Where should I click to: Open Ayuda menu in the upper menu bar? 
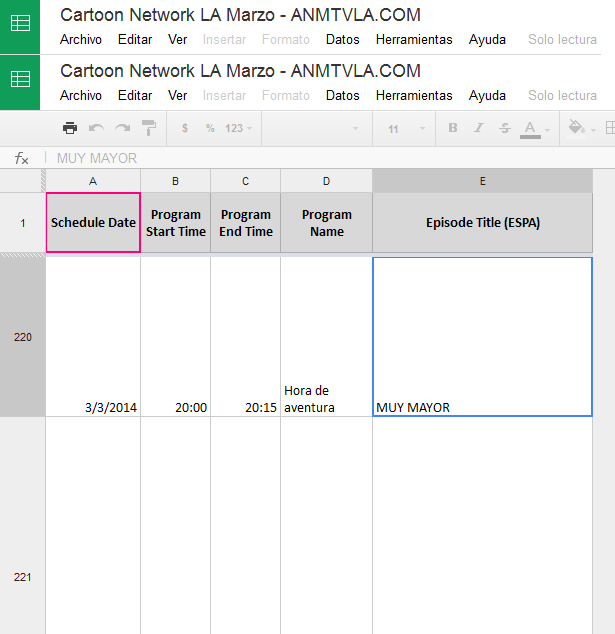[x=487, y=40]
